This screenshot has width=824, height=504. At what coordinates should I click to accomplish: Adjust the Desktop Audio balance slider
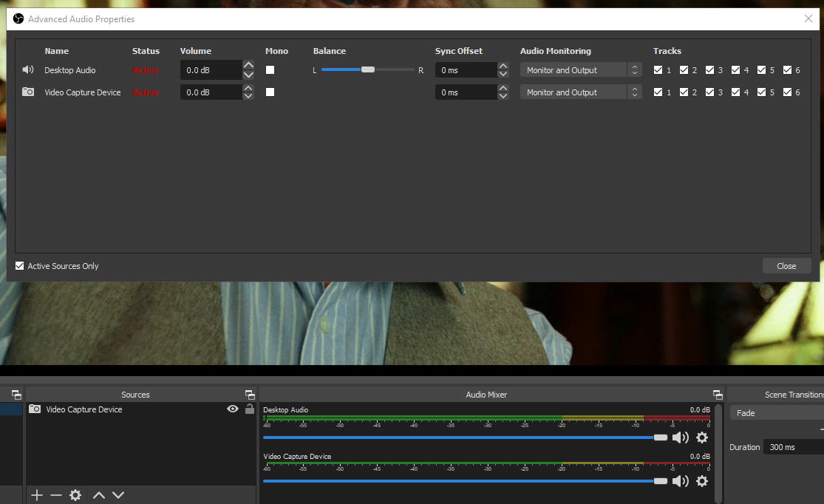tap(367, 70)
